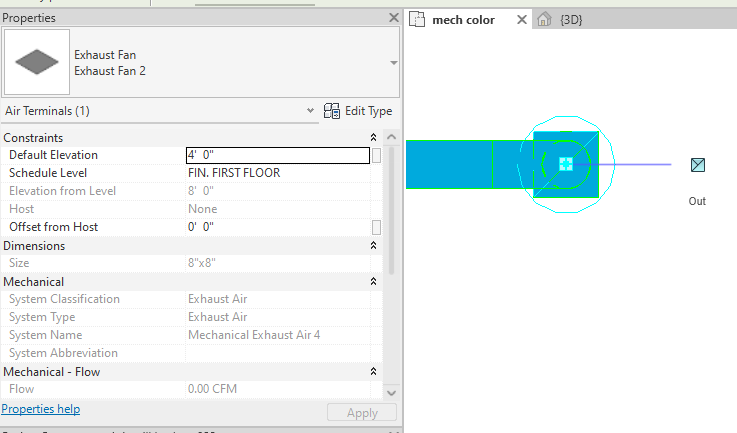Click the Host value None
Viewport: 737px width, 433px height.
click(203, 209)
